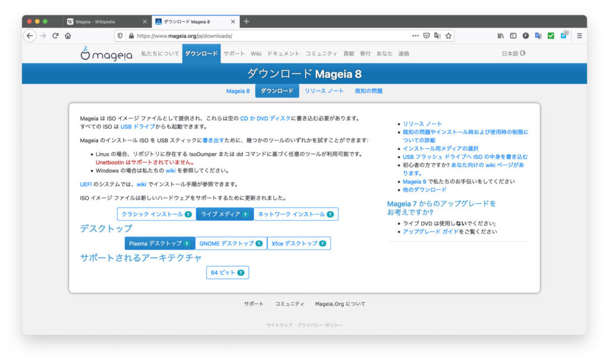Go to the browser home page icon
This screenshot has width=609, height=364.
click(x=68, y=36)
